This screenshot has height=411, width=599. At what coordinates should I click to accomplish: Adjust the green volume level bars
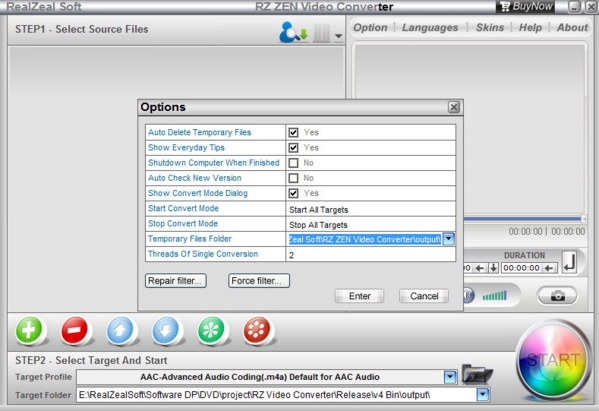[x=494, y=295]
